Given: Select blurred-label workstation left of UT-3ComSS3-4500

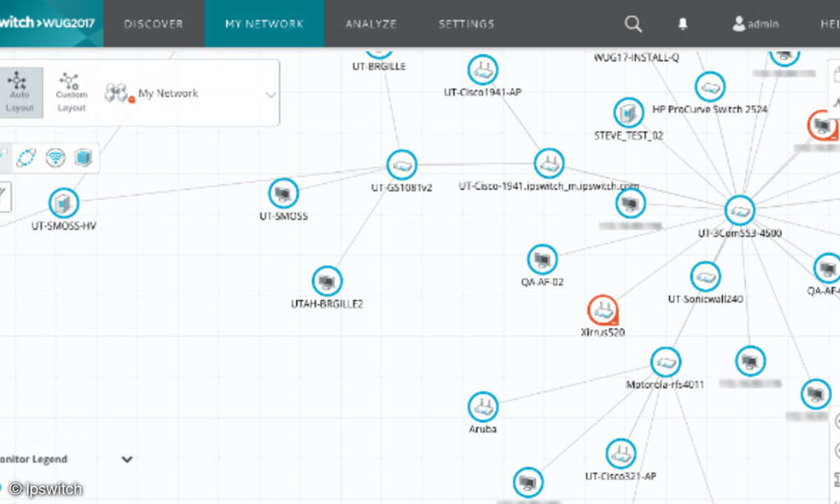Looking at the screenshot, I should point(631,204).
